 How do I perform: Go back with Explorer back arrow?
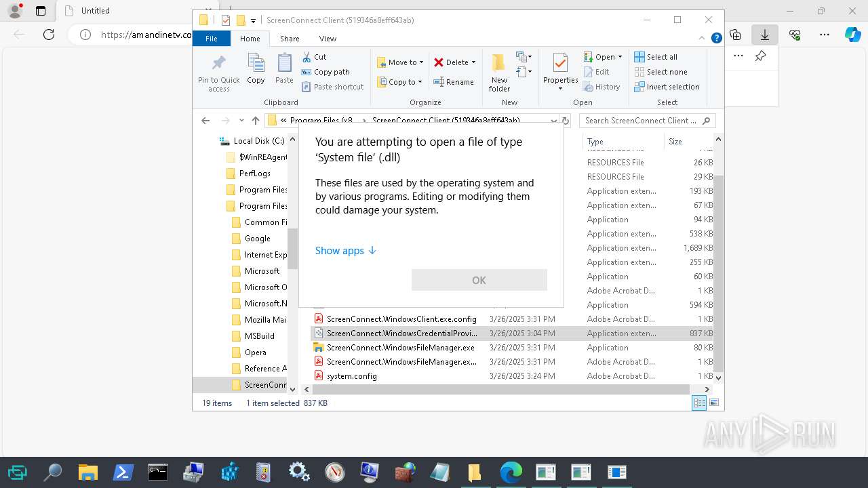click(205, 121)
